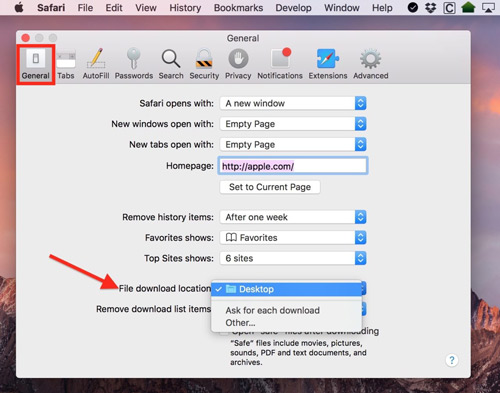Screen dimensions: 500x393
Task: Close the General preferences window
Action: point(25,38)
